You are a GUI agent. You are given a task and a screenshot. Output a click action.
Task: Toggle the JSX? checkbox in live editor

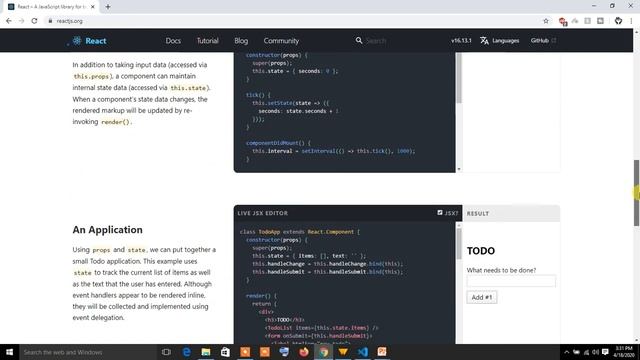[x=440, y=213]
